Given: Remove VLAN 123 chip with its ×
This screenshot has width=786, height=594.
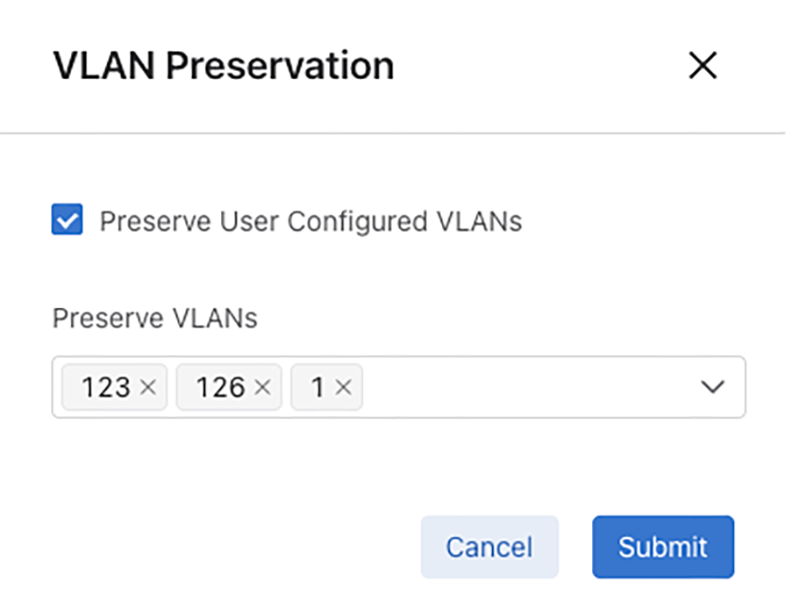Looking at the screenshot, I should click(148, 388).
